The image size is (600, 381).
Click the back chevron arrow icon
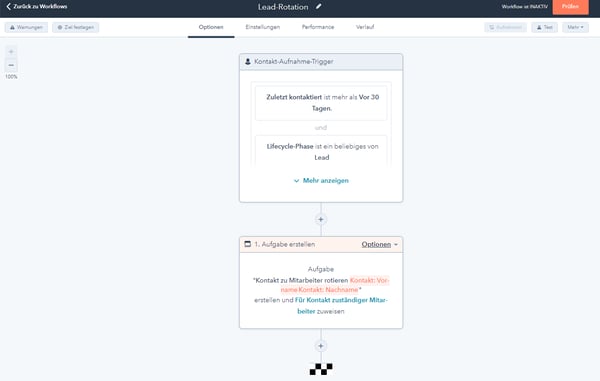click(8, 7)
